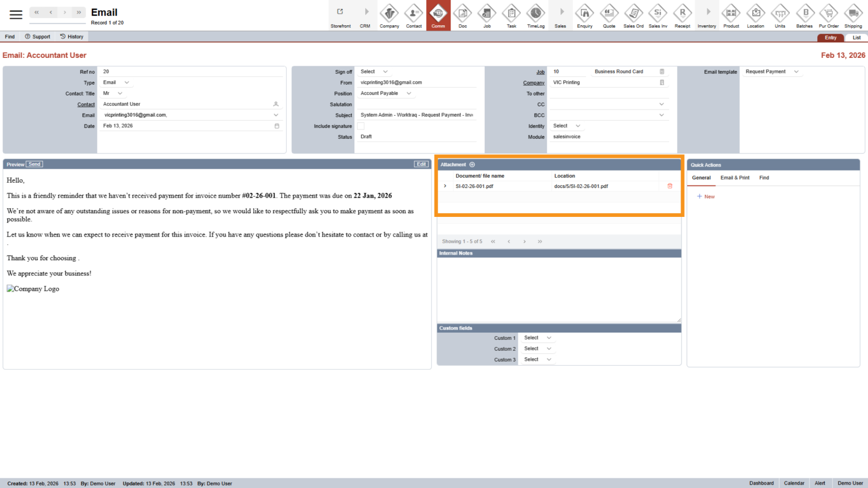Switch to the List view tab
This screenshot has width=868, height=488.
tap(856, 38)
